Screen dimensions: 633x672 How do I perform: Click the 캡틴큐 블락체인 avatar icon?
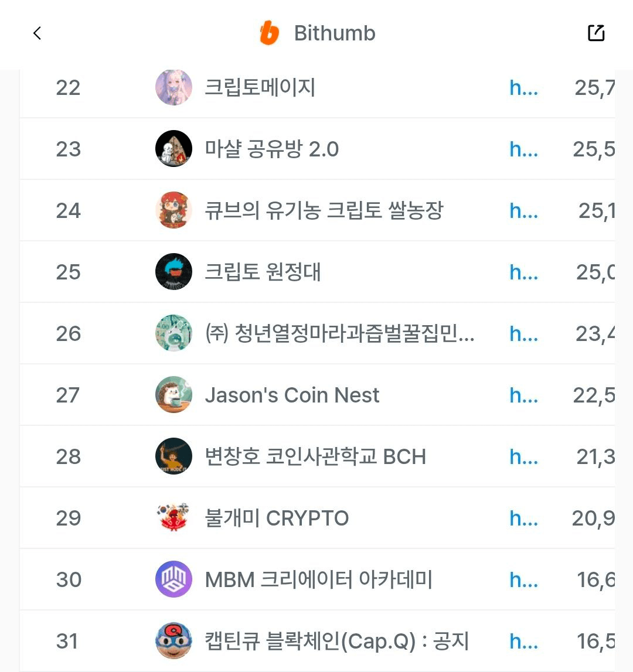click(173, 641)
